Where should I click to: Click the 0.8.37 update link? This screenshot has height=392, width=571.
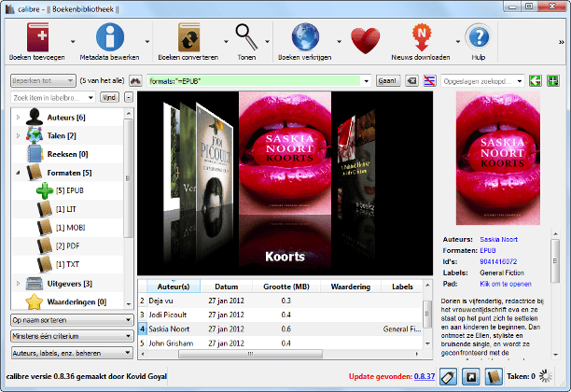click(425, 376)
